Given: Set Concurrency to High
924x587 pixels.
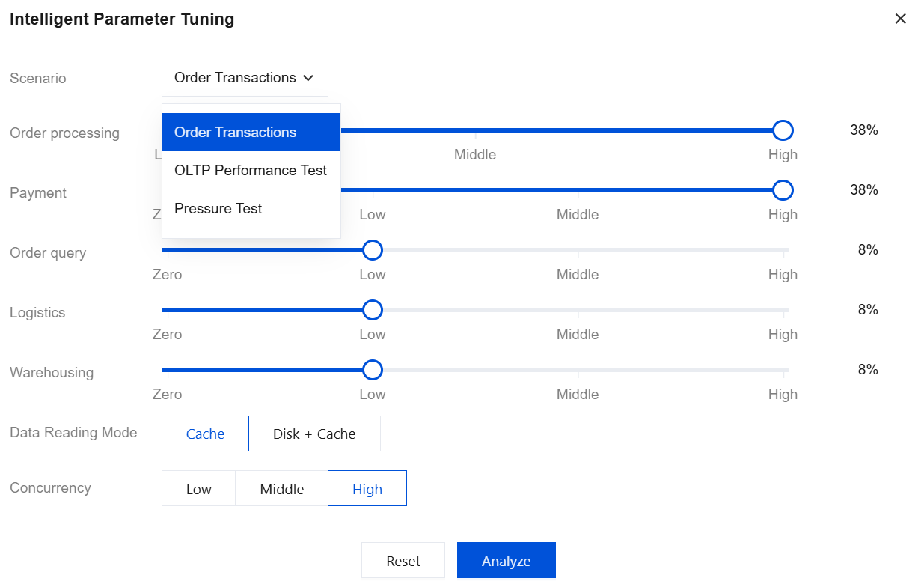Looking at the screenshot, I should pyautogui.click(x=367, y=489).
